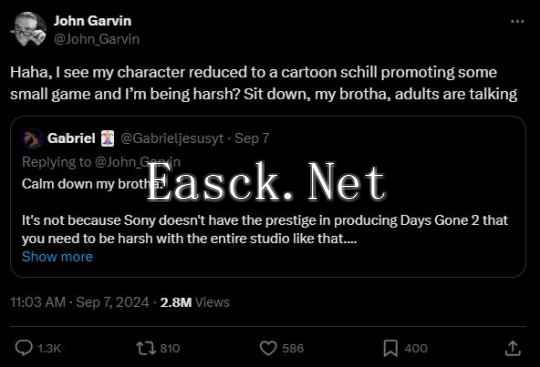Click the John Garvin display name

93,21
